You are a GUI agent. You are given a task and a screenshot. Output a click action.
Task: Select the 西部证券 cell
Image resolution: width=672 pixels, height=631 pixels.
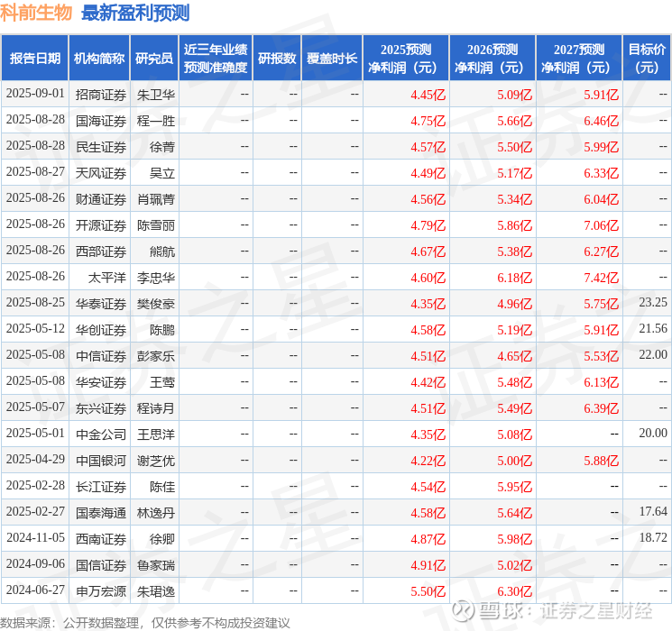pos(101,251)
